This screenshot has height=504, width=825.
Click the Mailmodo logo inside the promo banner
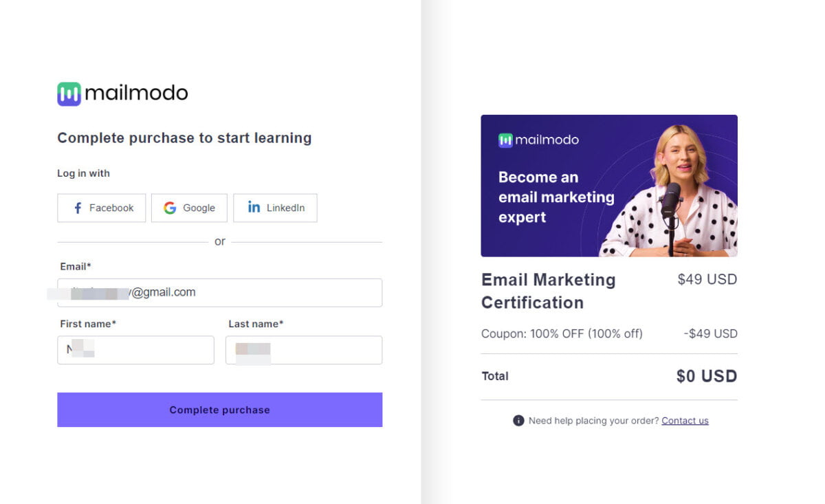pos(538,140)
